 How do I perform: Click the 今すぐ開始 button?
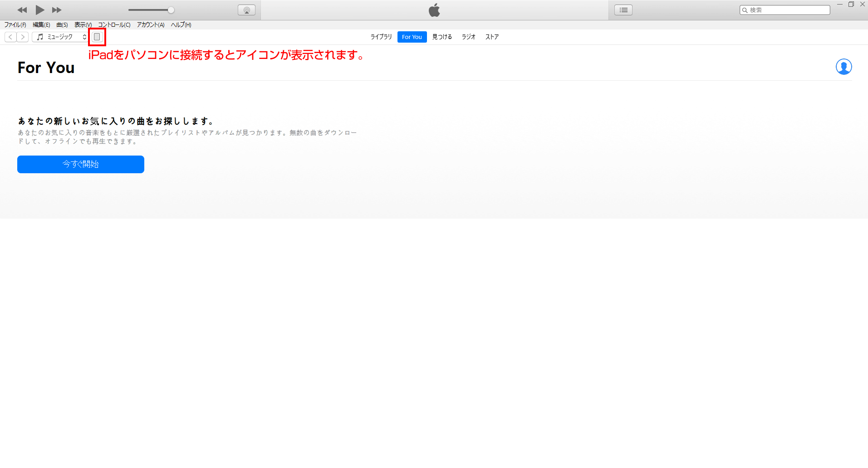pos(81,164)
